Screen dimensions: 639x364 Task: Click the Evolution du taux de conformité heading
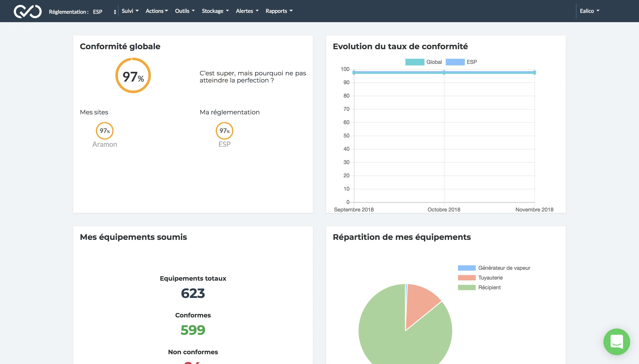[x=400, y=47]
